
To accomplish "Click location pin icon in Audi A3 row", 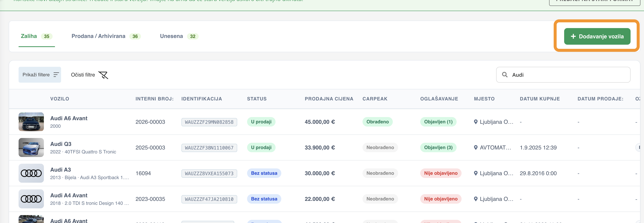I will pyautogui.click(x=476, y=174).
